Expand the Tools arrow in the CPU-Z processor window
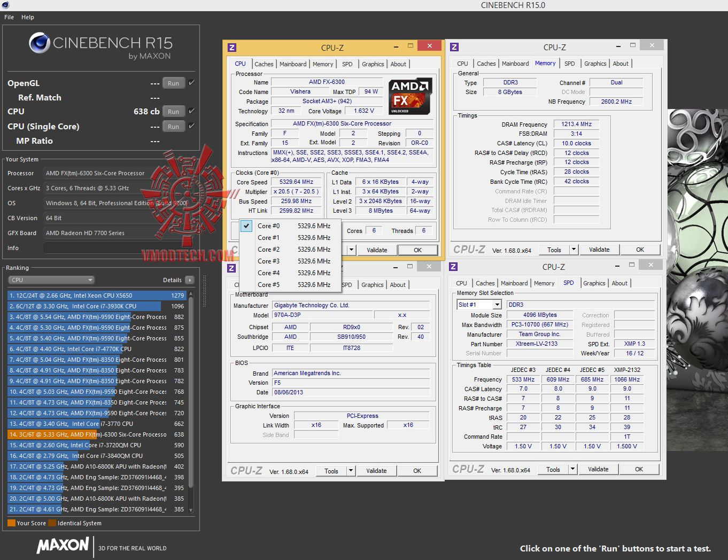Image resolution: width=728 pixels, height=560 pixels. [x=351, y=250]
